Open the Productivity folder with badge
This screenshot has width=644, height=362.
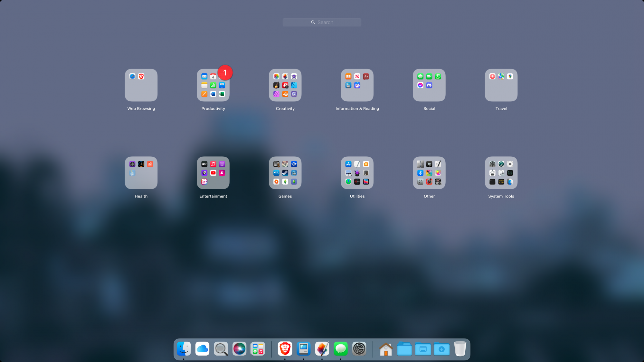pyautogui.click(x=213, y=85)
